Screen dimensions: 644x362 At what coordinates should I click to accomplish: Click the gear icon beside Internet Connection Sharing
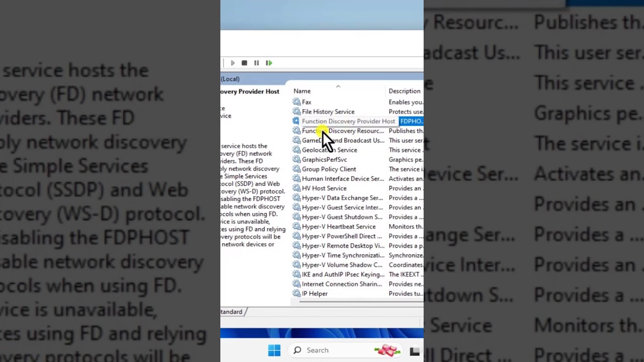[296, 284]
